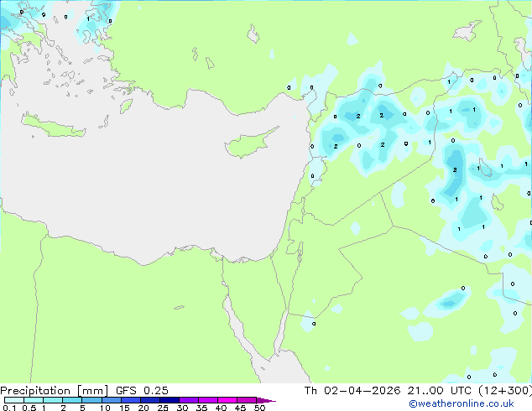Select the 10–15 mm legend swatch
Screen dimensions: 532x411
111,400
